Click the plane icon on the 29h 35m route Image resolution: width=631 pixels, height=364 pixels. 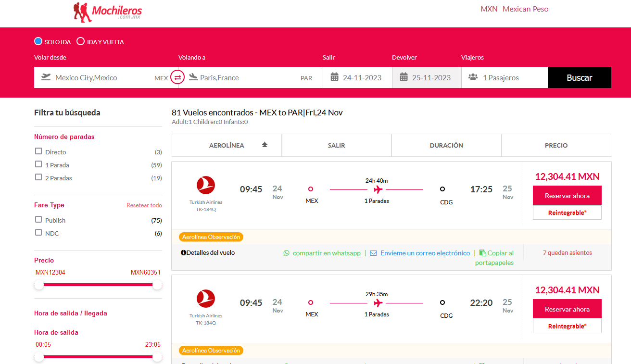pos(378,303)
